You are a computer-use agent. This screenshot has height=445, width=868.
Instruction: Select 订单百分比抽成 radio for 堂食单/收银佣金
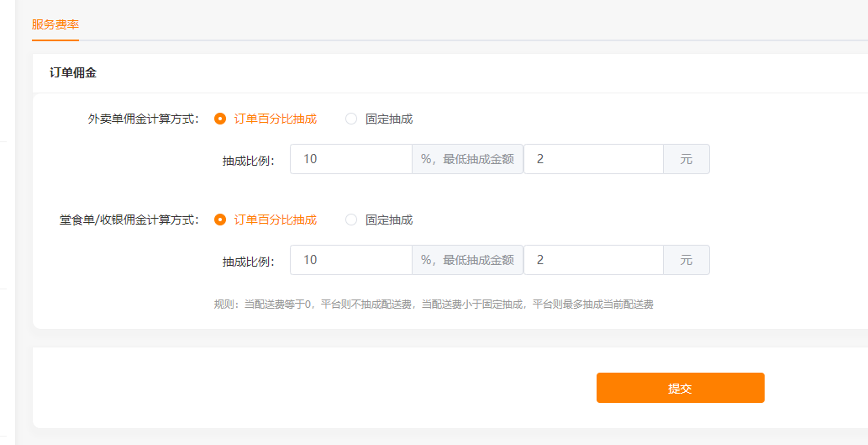220,220
